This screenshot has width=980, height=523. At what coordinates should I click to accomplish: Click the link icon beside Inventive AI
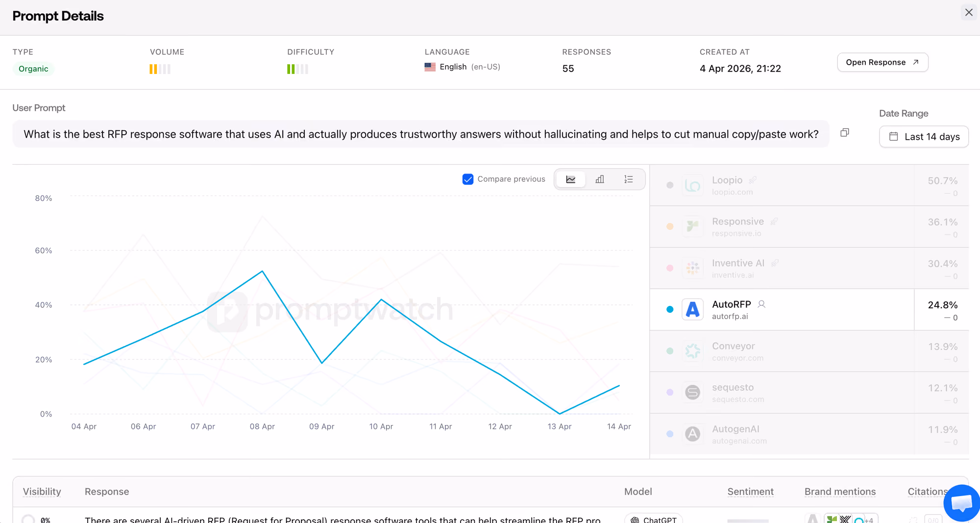(775, 263)
